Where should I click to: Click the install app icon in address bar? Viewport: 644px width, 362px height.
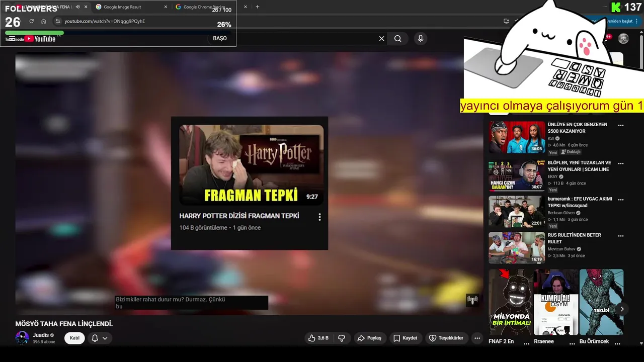tap(506, 21)
